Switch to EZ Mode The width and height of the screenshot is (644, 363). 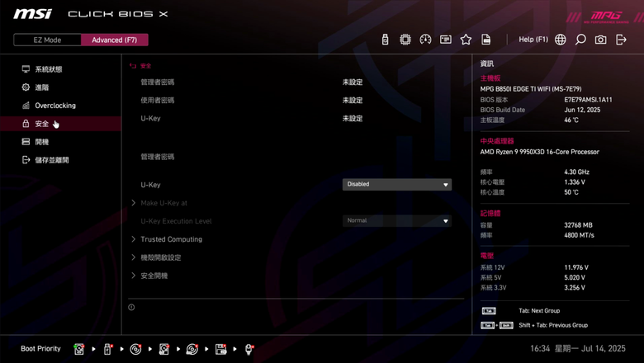47,40
